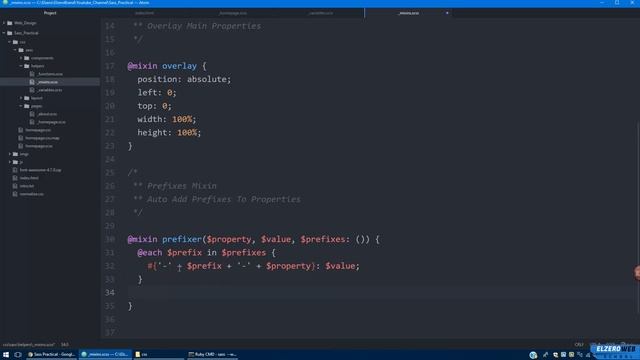
Task: Open _functions.scss file in tree
Action: [x=50, y=74]
